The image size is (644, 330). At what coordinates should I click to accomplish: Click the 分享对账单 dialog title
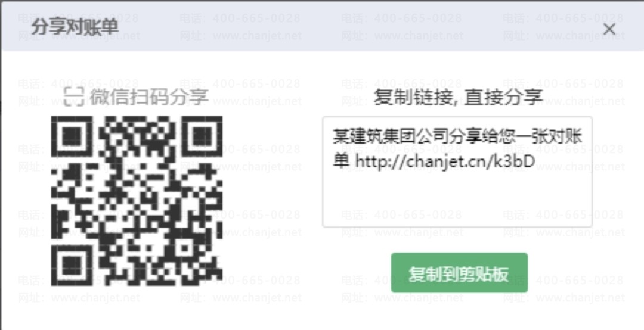click(x=75, y=27)
